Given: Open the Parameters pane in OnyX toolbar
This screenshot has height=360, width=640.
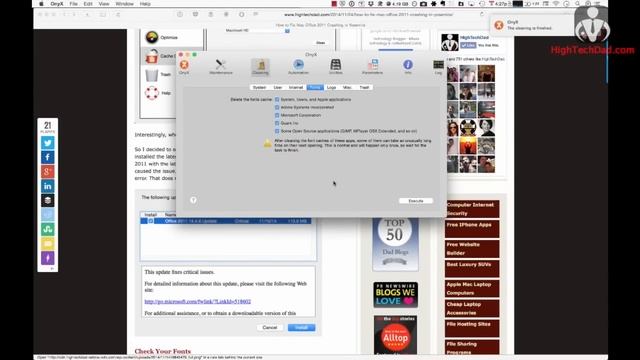Looking at the screenshot, I should point(372,67).
